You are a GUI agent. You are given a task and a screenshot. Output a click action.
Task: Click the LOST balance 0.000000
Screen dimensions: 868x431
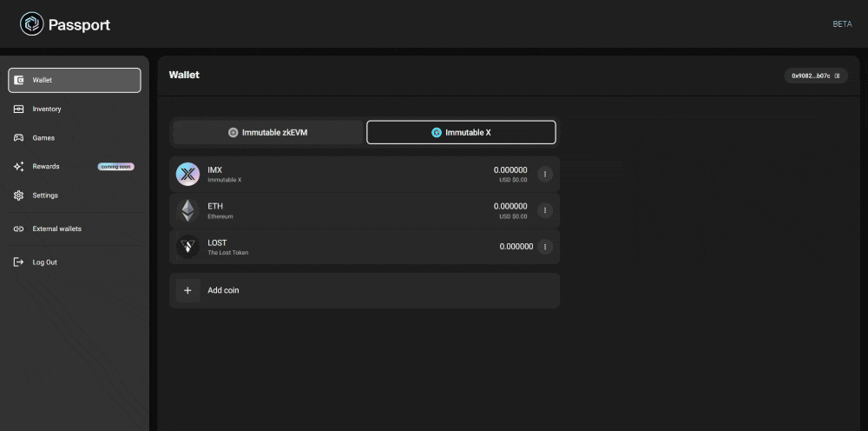[516, 247]
